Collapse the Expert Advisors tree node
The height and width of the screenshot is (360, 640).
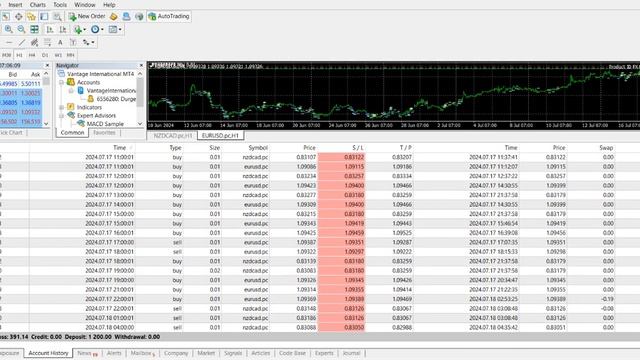pos(61,116)
